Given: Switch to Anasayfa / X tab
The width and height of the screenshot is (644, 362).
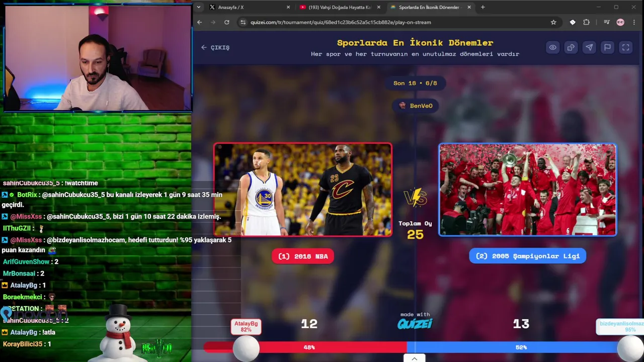Looking at the screenshot, I should tap(250, 7).
